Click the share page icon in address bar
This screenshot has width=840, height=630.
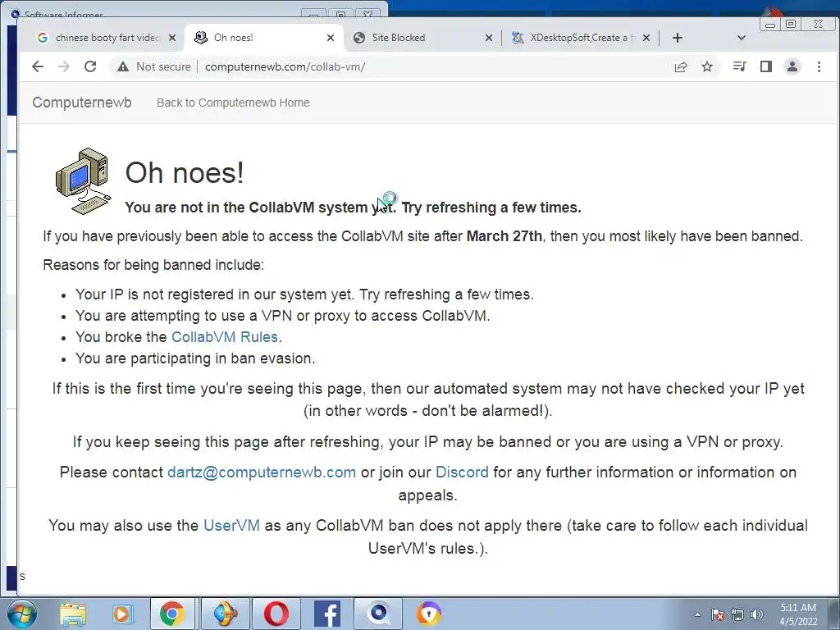[681, 66]
